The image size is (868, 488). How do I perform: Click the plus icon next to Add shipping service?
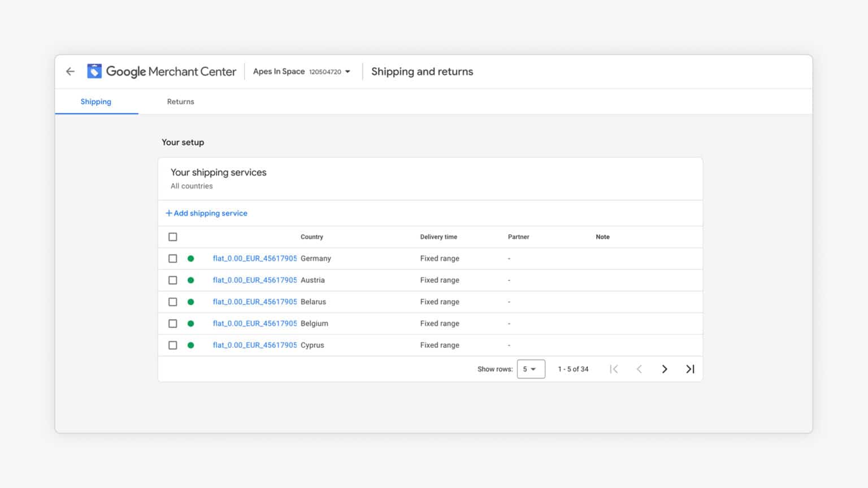(x=168, y=213)
